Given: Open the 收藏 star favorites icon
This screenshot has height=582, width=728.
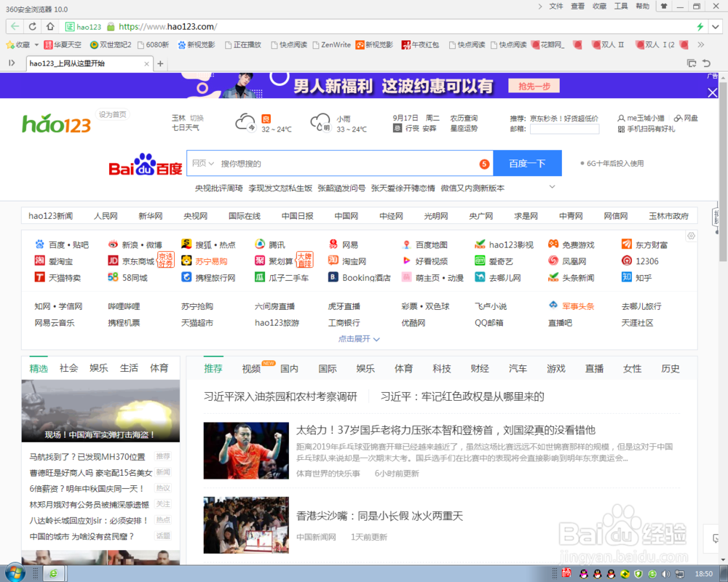Looking at the screenshot, I should tap(9, 44).
